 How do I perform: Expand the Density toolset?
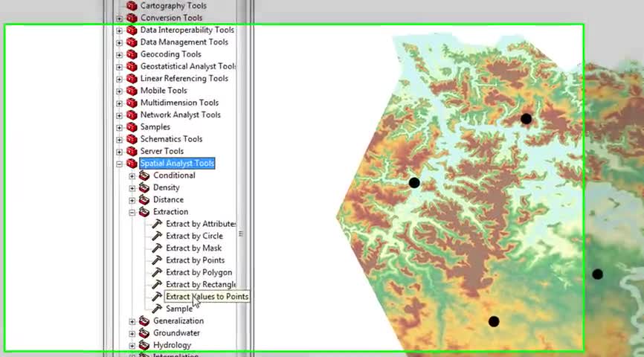[x=132, y=188]
